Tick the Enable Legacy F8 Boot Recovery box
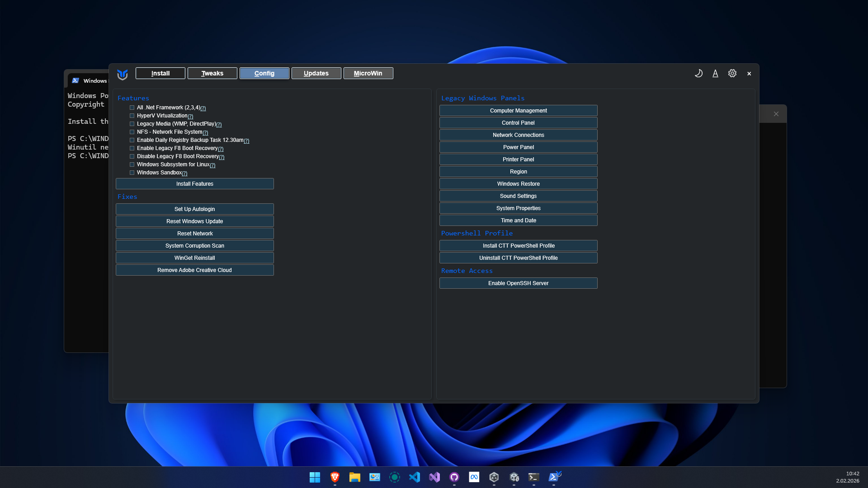 click(132, 148)
